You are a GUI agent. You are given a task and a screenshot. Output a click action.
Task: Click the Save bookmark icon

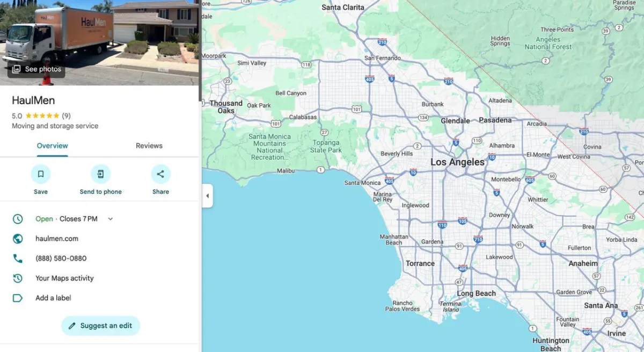(41, 174)
